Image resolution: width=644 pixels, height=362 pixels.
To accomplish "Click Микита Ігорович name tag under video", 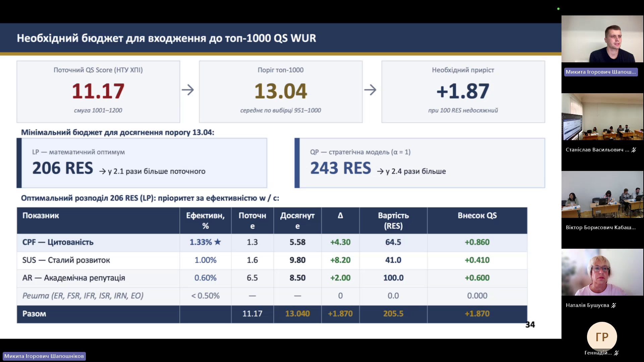I will 601,72.
